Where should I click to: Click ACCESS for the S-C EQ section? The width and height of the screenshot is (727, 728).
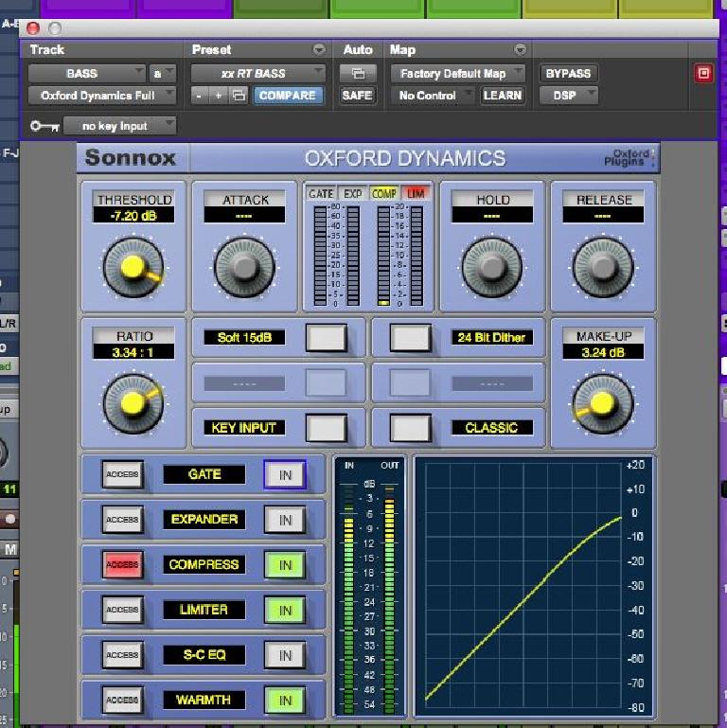pos(122,654)
